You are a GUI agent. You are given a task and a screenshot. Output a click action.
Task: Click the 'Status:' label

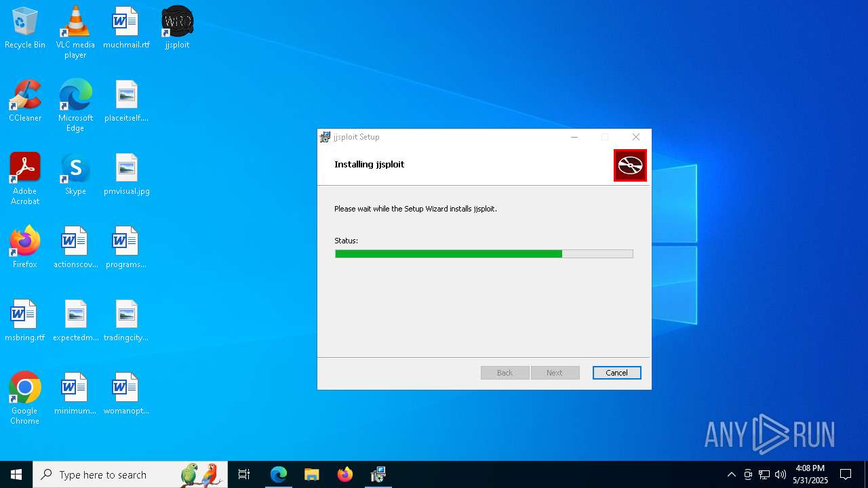[x=346, y=241]
